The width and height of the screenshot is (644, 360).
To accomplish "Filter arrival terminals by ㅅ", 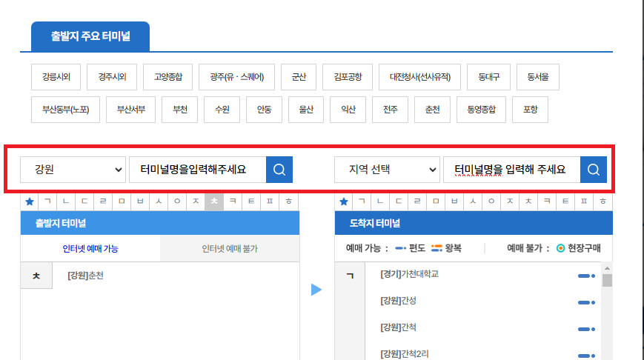I will tap(473, 201).
